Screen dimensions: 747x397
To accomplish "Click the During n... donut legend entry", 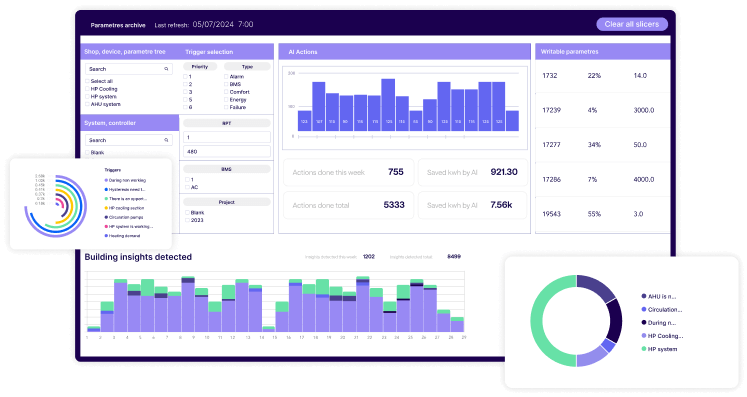I will 659,323.
